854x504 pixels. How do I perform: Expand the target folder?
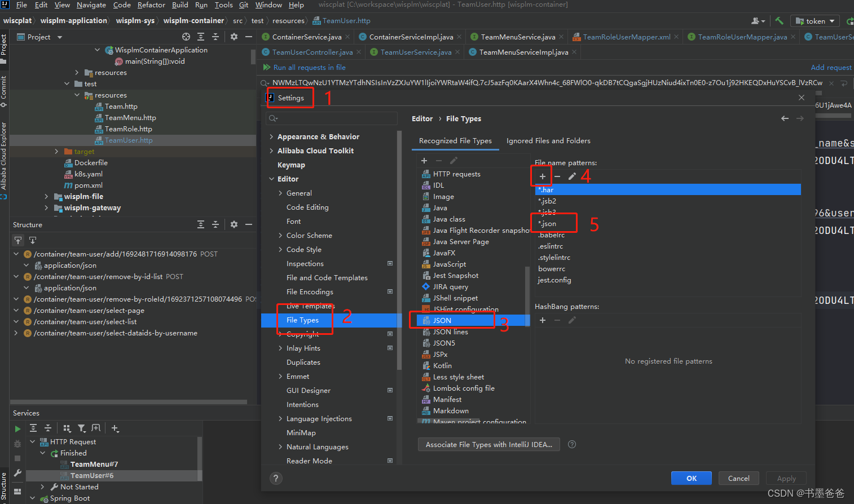[56, 151]
